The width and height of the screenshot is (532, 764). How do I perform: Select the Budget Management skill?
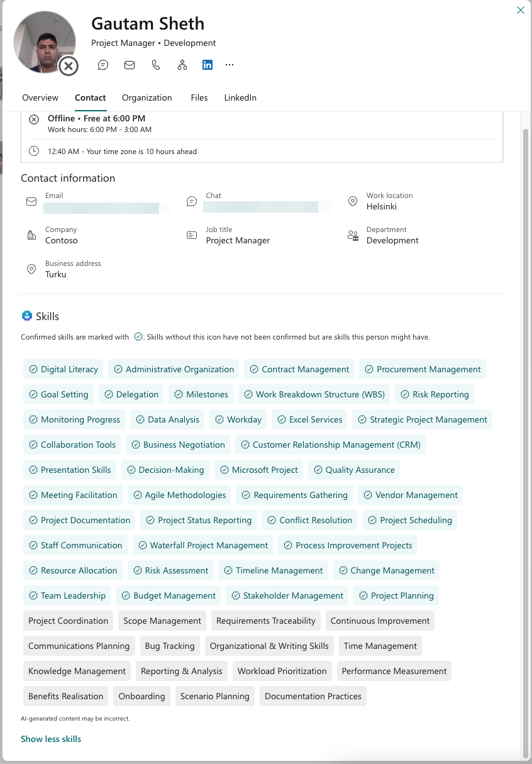169,595
